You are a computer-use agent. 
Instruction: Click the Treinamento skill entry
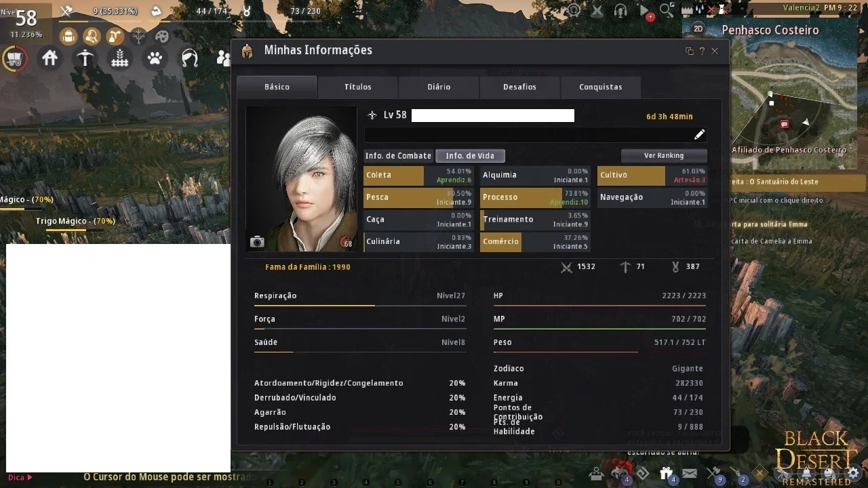[x=535, y=220]
